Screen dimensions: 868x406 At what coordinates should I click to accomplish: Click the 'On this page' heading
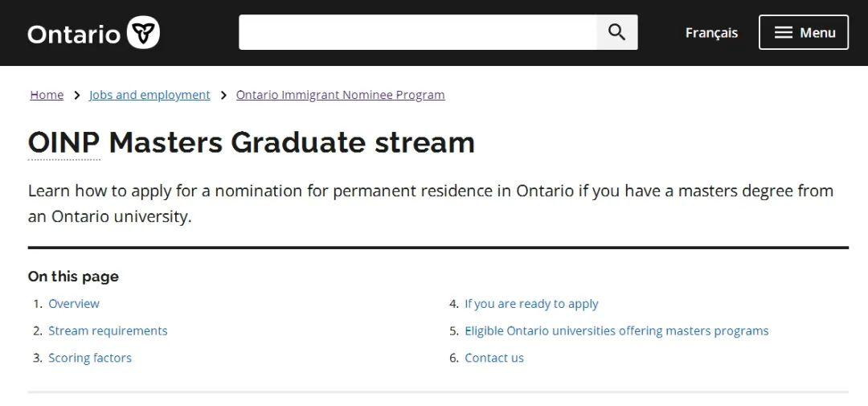click(73, 277)
